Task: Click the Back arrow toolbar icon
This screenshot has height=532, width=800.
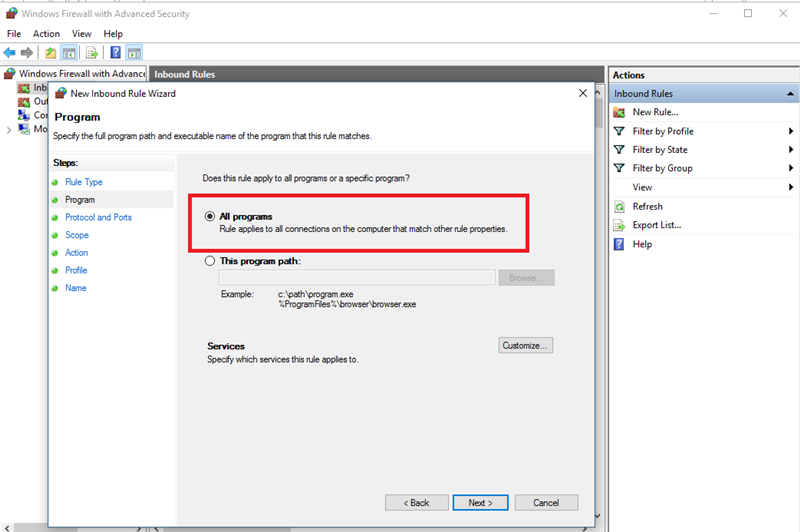Action: point(10,52)
